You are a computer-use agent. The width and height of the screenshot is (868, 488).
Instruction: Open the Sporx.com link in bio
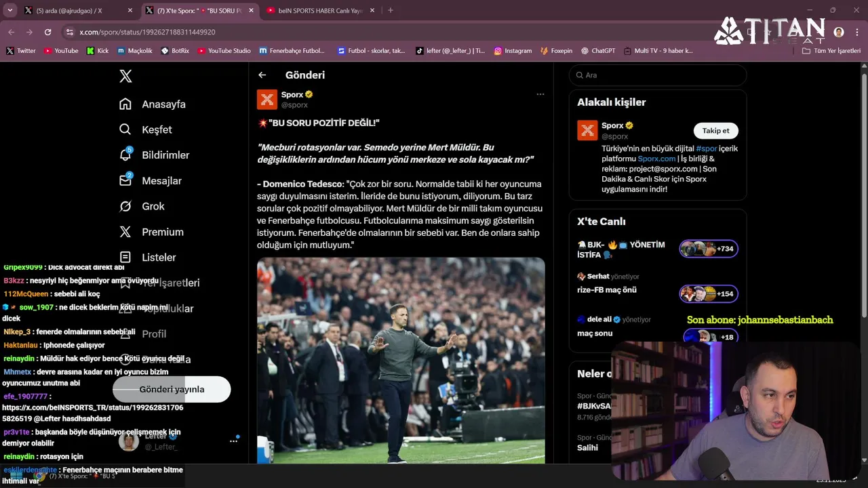[x=656, y=159]
